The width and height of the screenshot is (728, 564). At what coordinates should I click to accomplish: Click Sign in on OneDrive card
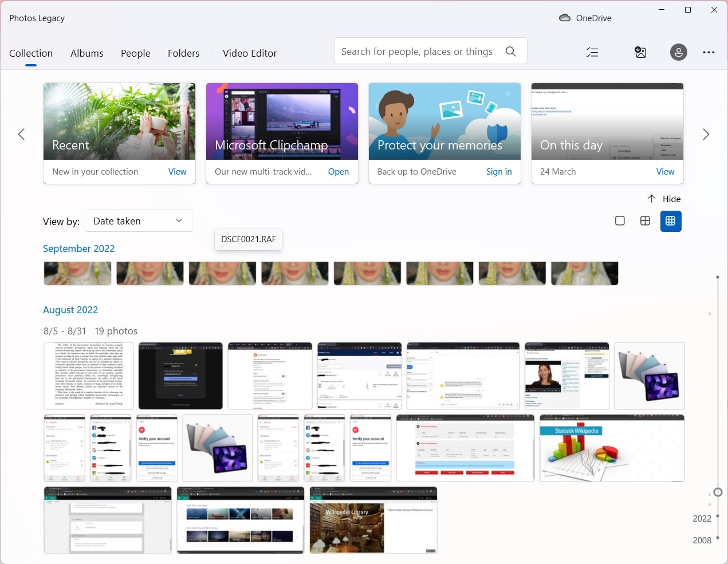point(499,172)
